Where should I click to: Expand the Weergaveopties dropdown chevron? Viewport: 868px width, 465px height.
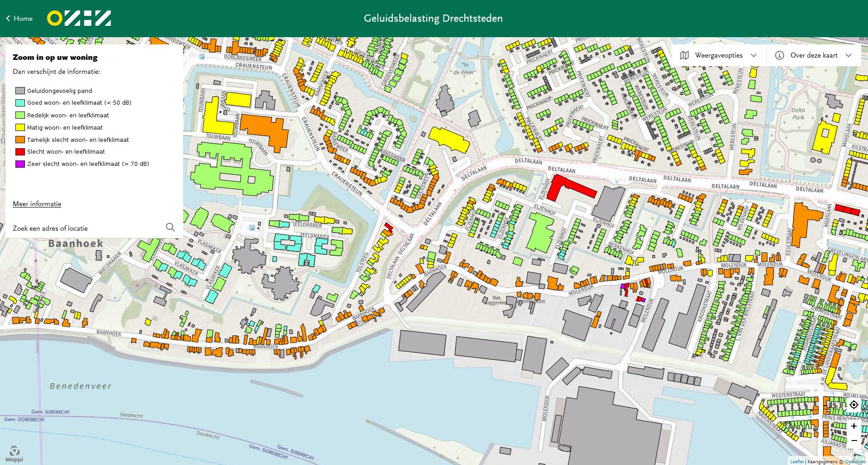754,55
